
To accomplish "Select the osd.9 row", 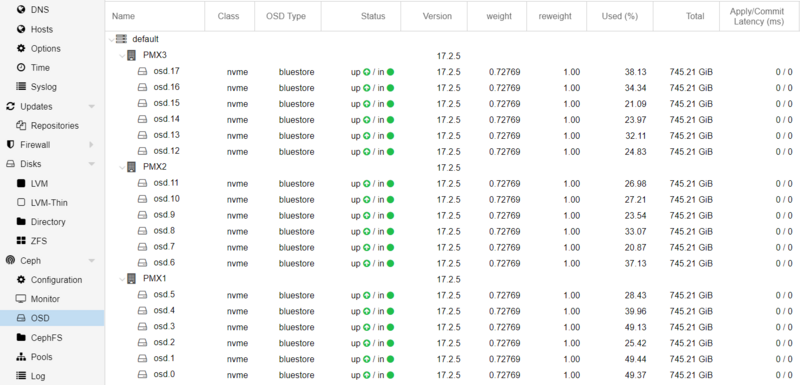I will [x=453, y=215].
